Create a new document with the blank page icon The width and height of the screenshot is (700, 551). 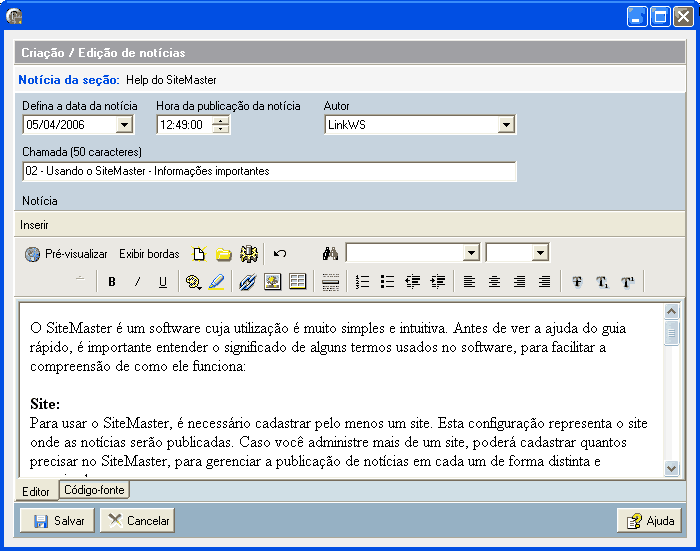(199, 254)
